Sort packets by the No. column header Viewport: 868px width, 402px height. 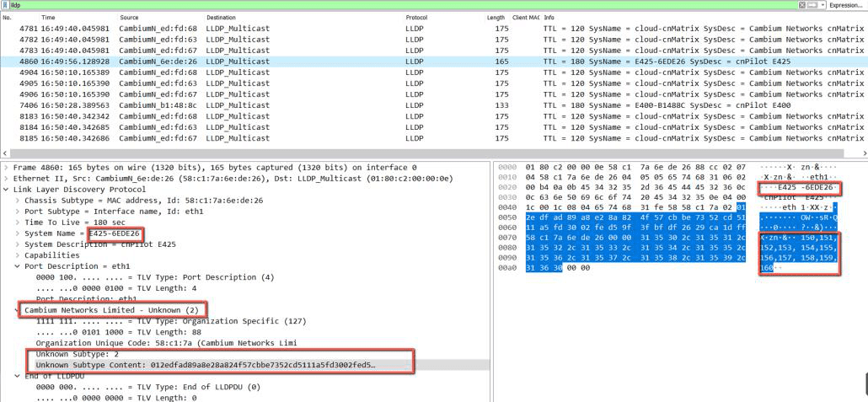coord(8,18)
